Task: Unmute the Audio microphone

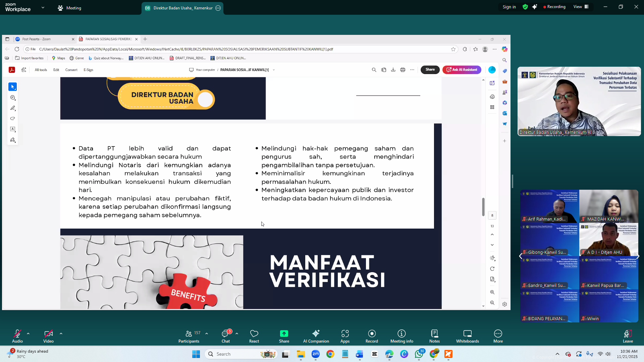Action: pyautogui.click(x=17, y=334)
